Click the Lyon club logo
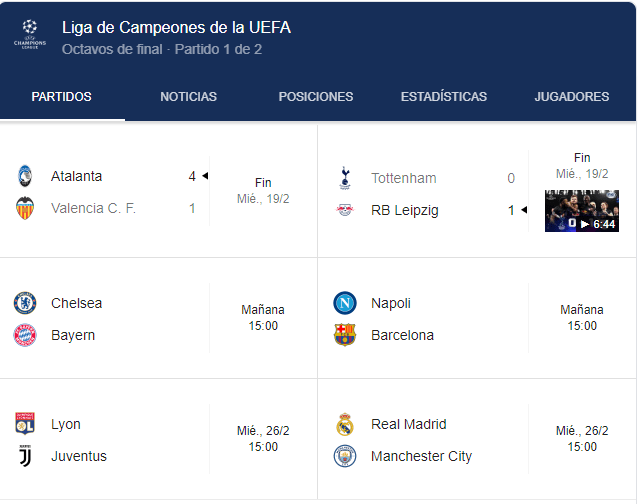This screenshot has width=638, height=504. pos(25,423)
